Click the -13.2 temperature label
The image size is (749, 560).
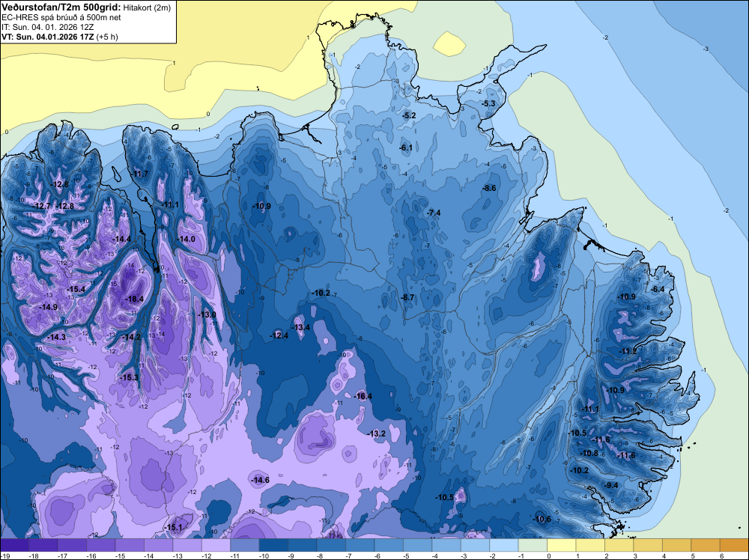tap(376, 433)
